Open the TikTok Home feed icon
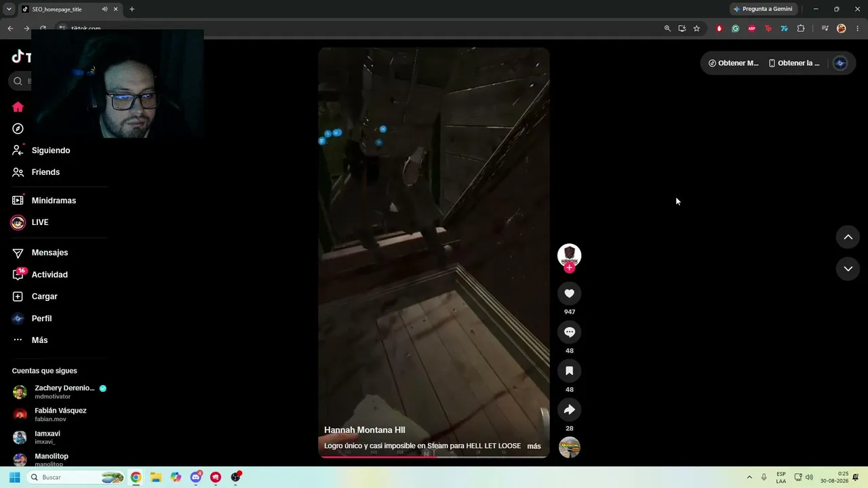Viewport: 868px width, 488px height. click(x=18, y=107)
